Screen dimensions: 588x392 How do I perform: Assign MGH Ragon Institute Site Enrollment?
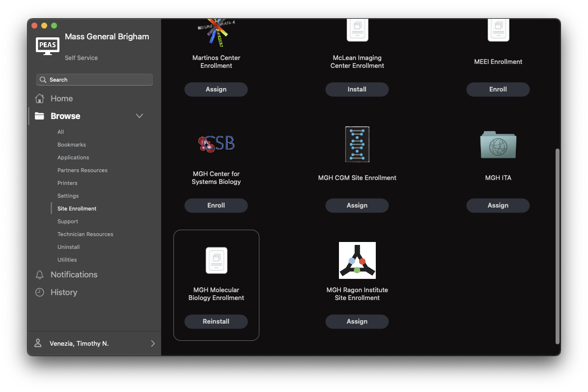pos(357,321)
